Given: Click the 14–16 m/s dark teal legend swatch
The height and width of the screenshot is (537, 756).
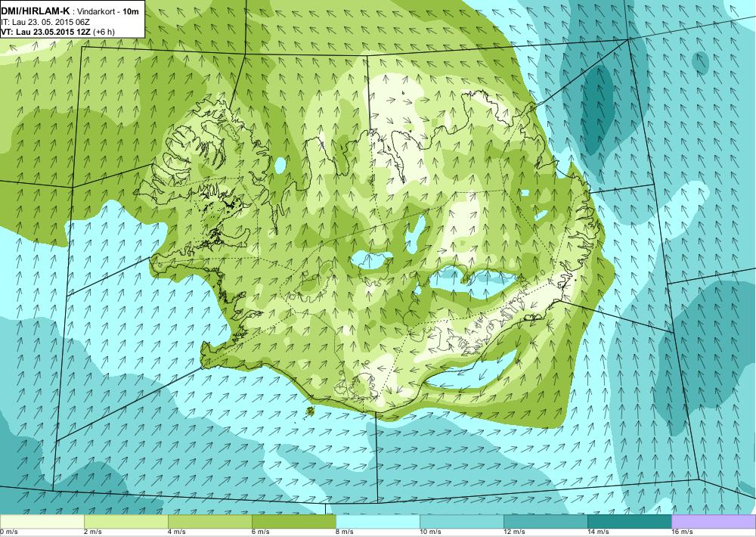Looking at the screenshot, I should click(629, 521).
